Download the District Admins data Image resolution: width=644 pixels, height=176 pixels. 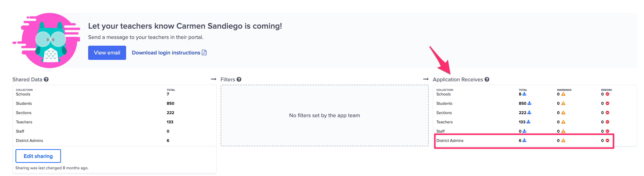[524, 140]
